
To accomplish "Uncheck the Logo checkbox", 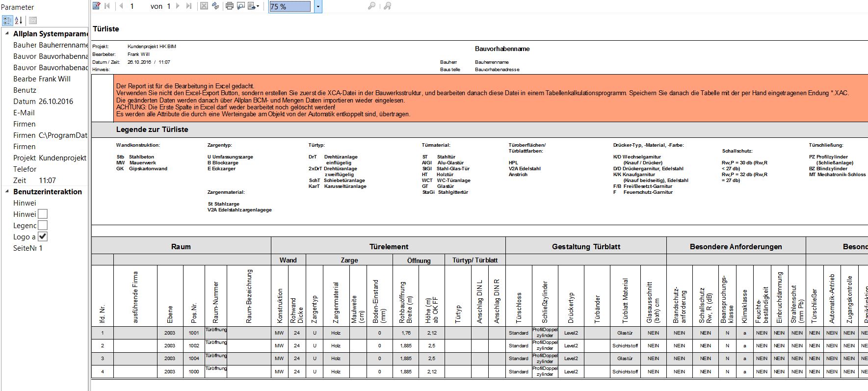I will click(x=43, y=236).
